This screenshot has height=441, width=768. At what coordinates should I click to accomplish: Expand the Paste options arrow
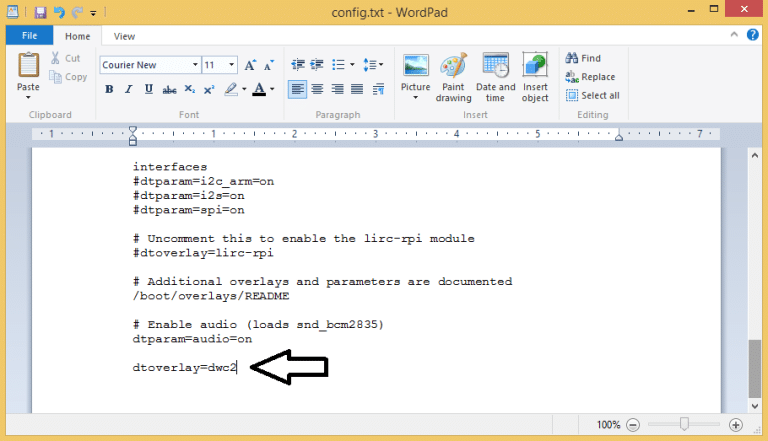pyautogui.click(x=28, y=98)
